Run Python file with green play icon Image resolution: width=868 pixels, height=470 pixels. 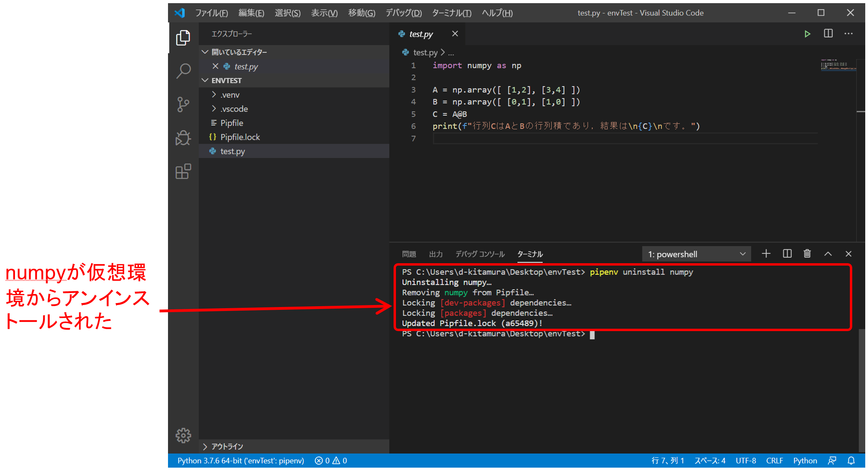[807, 34]
